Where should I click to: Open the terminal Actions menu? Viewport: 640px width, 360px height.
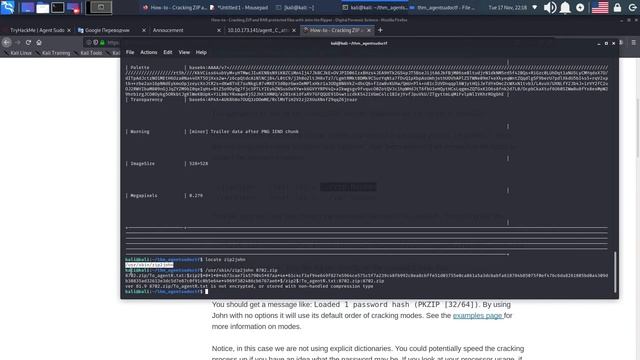(x=149, y=52)
